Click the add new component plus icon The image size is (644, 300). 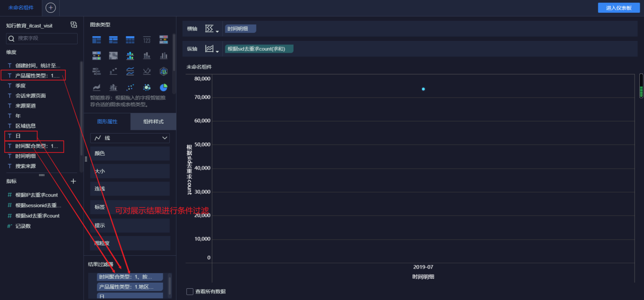coord(51,8)
